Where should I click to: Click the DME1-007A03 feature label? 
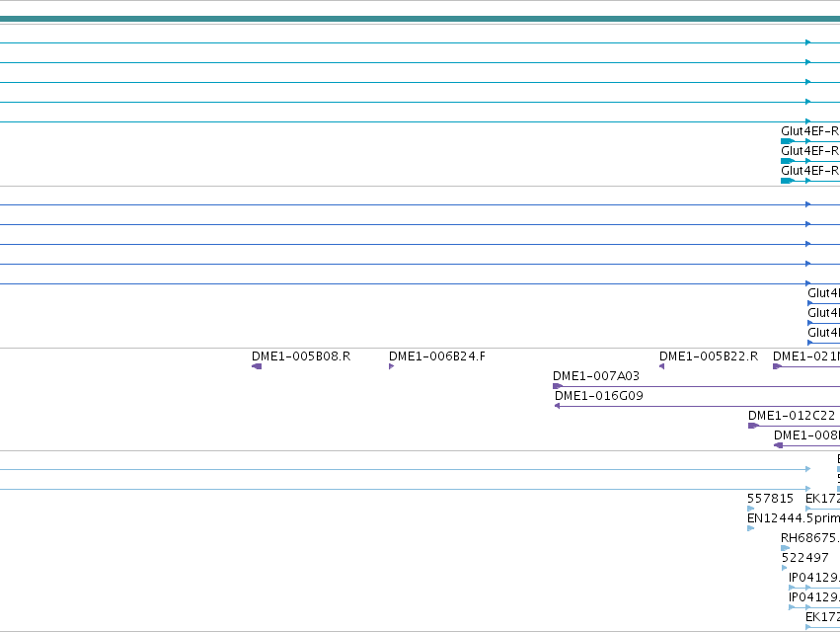point(596,376)
